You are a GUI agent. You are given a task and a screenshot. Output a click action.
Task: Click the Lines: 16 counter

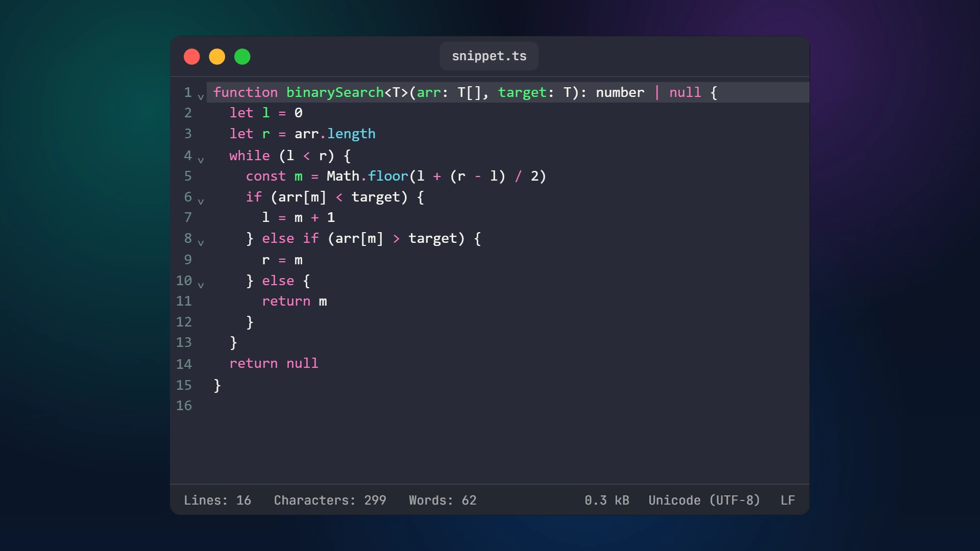[x=217, y=500]
